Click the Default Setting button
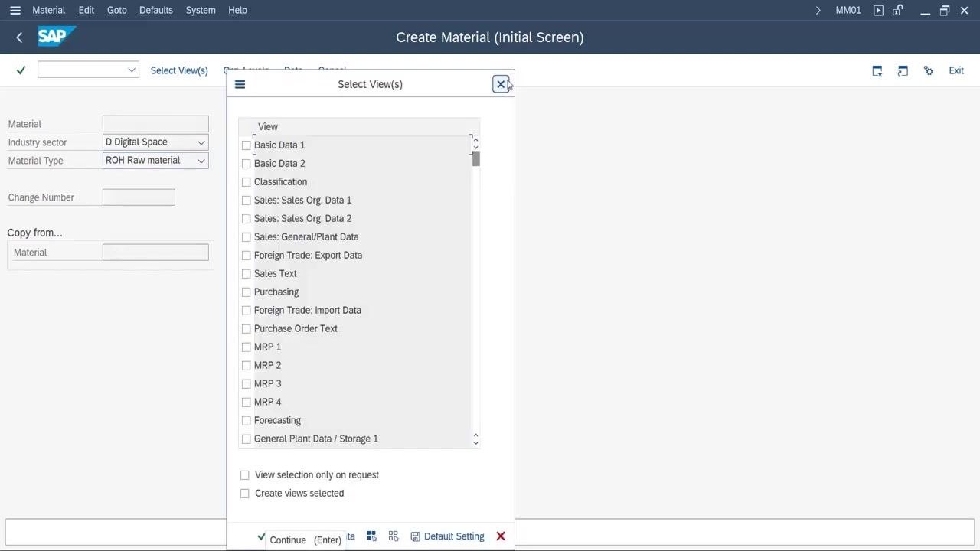 coord(447,536)
